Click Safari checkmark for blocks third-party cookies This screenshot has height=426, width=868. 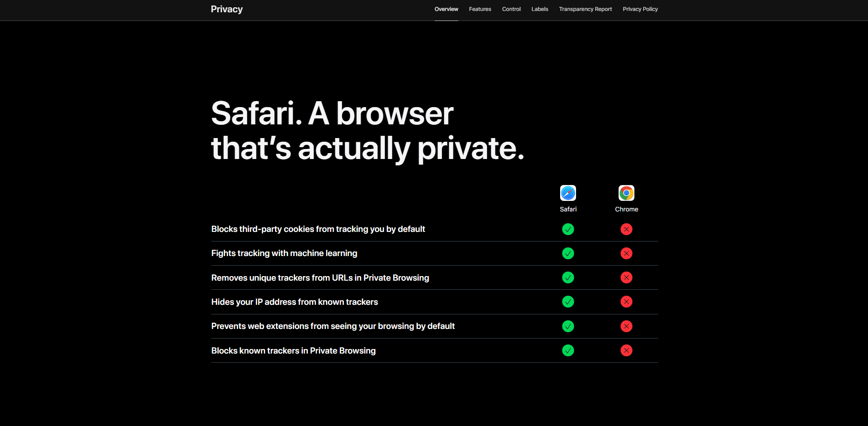click(568, 229)
